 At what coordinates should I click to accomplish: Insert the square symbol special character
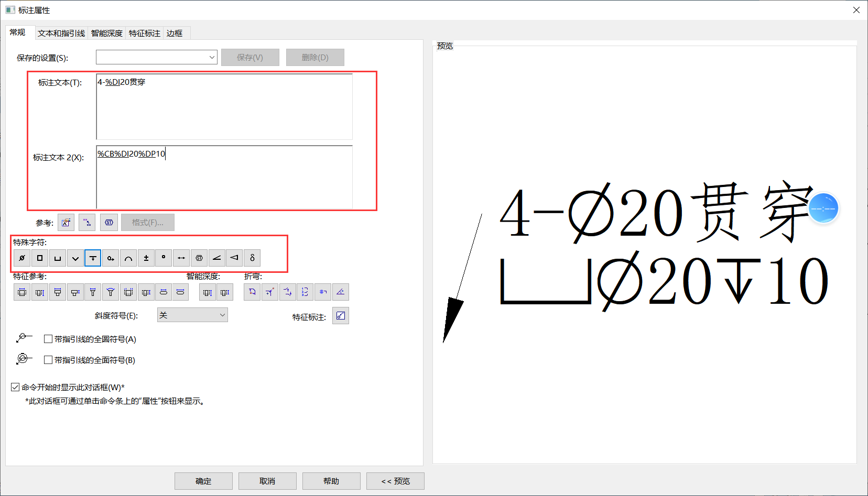click(40, 258)
